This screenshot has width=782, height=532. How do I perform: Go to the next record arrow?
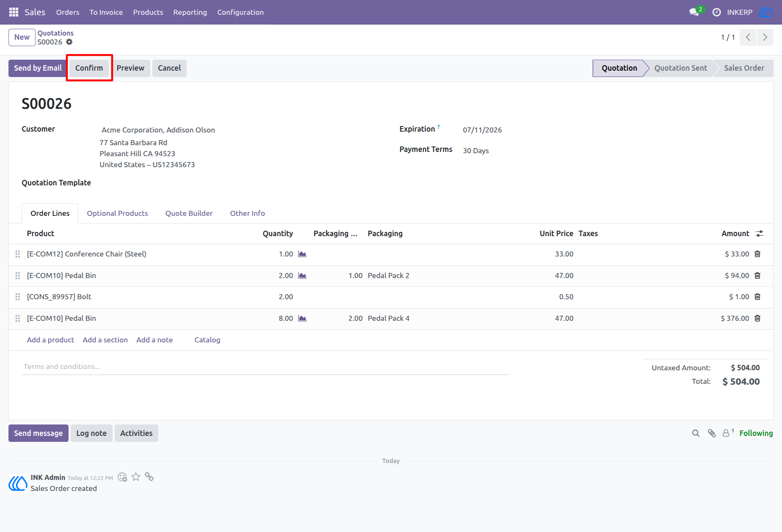(765, 37)
